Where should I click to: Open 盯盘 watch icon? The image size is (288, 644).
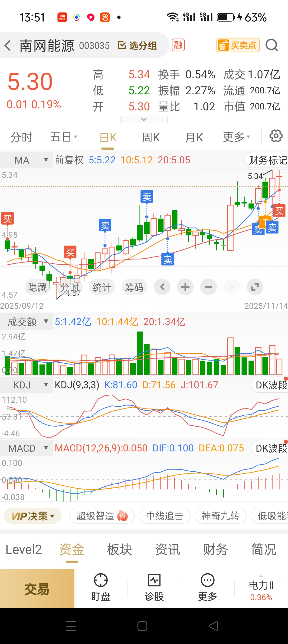point(101,588)
